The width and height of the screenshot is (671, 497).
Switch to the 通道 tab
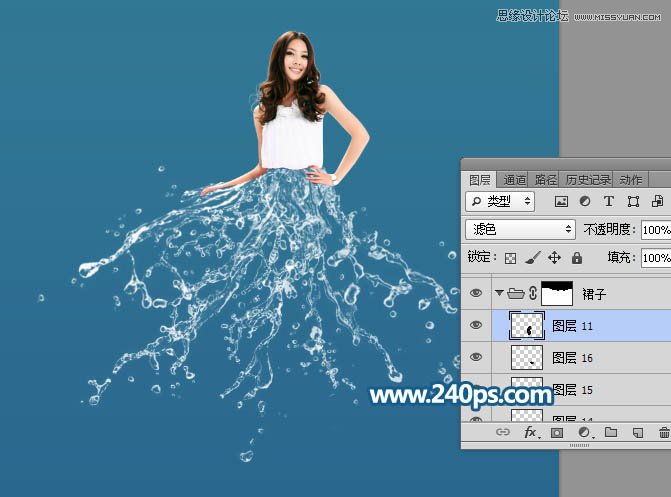point(515,180)
